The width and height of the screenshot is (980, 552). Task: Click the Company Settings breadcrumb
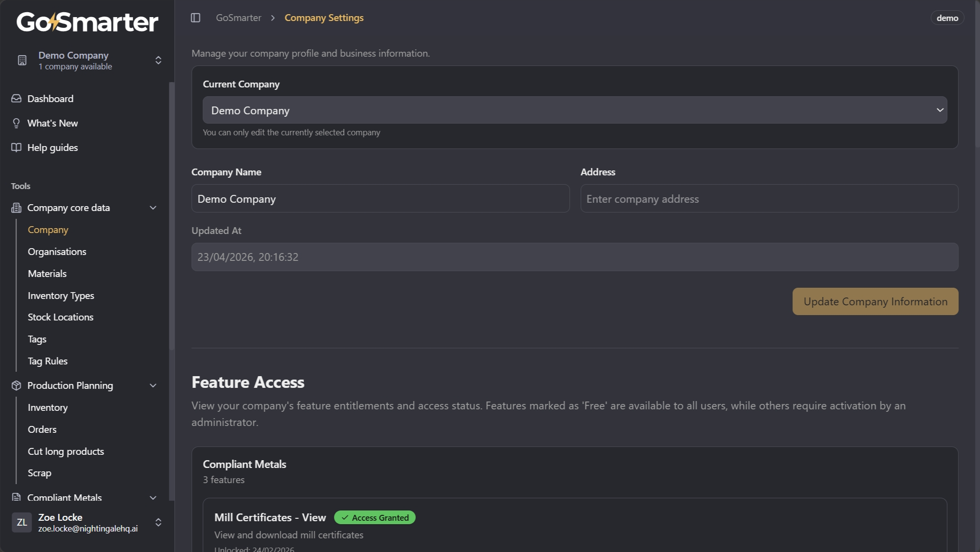click(x=324, y=18)
